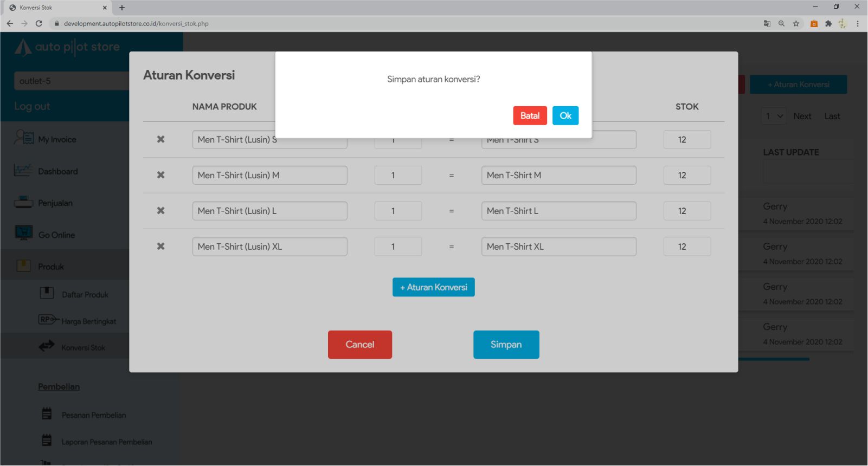Screen dimensions: 868x466
Task: Open the browser extensions puzzle icon
Action: tap(828, 23)
